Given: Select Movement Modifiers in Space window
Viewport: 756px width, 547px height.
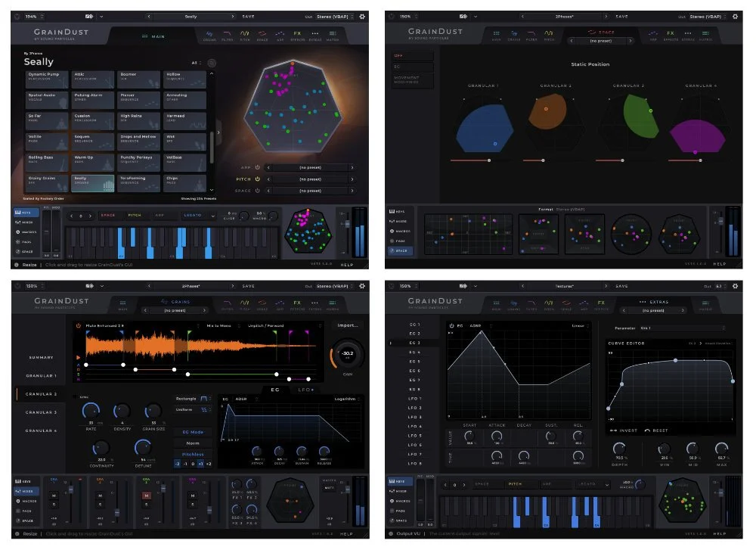Looking at the screenshot, I should pos(414,79).
